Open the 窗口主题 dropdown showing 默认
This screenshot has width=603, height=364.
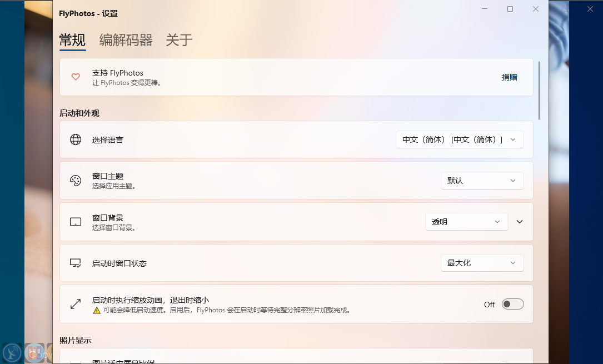point(482,181)
